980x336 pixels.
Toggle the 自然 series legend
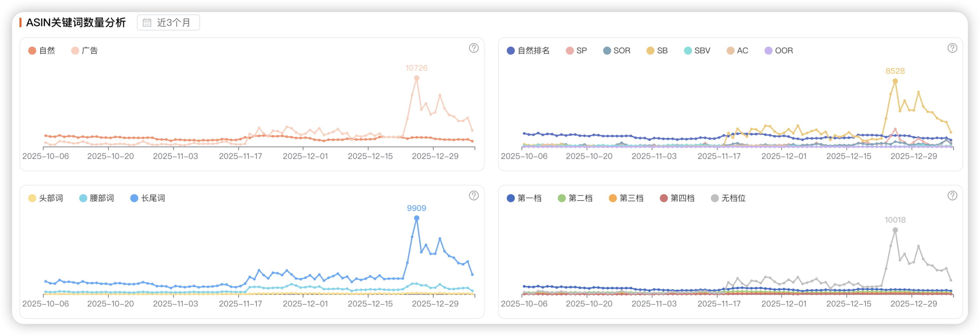pos(42,51)
